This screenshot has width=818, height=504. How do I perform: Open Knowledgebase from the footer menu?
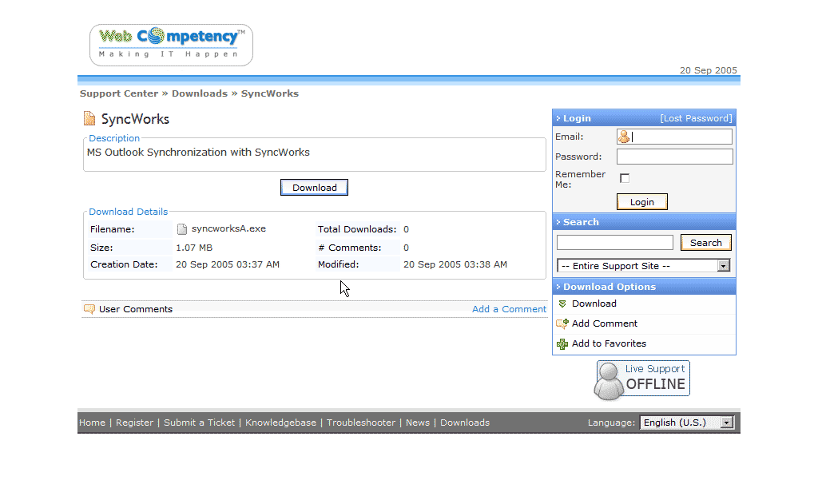(x=280, y=423)
